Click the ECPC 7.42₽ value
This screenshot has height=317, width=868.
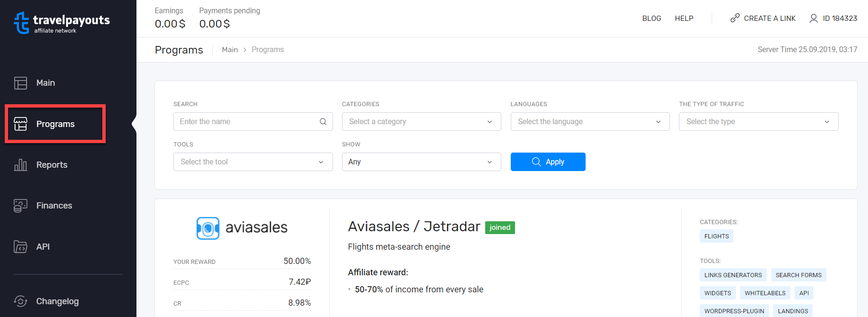click(300, 282)
